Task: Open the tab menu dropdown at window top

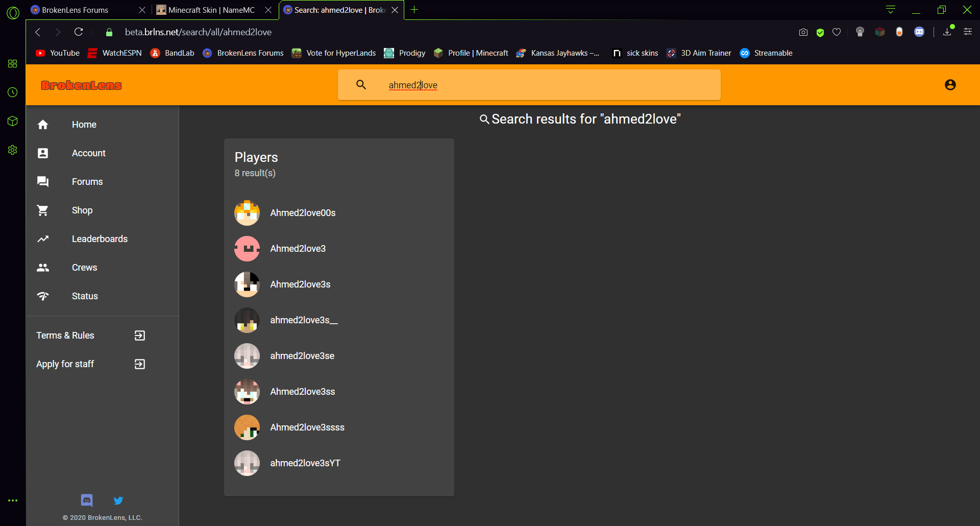Action: click(891, 10)
